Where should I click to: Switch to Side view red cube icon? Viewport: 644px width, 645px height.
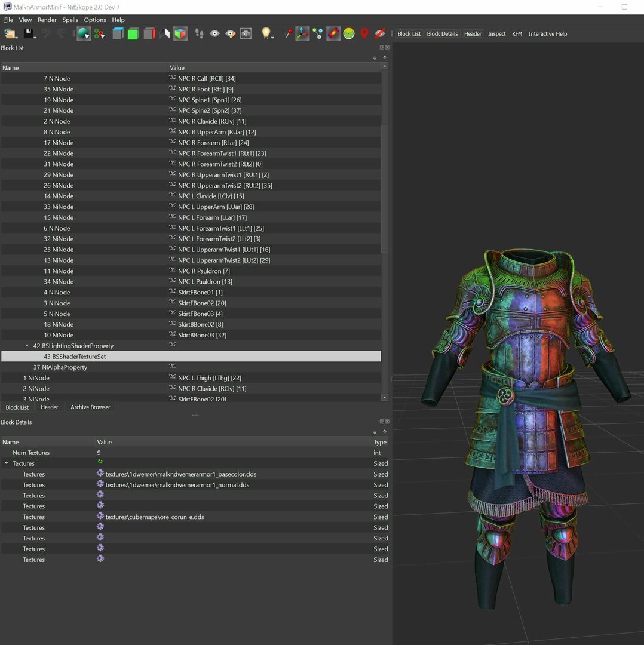[x=149, y=33]
